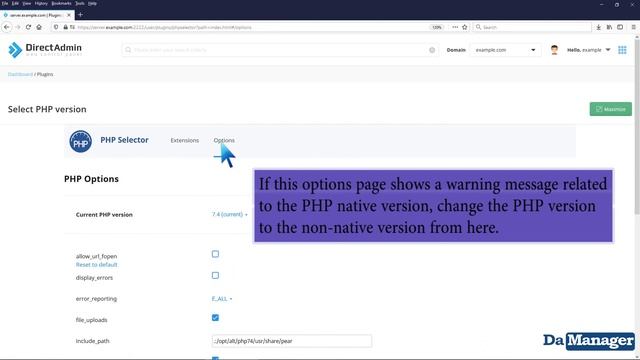This screenshot has height=360, width=640.
Task: Go to the browser Home page
Action: pos(39,27)
